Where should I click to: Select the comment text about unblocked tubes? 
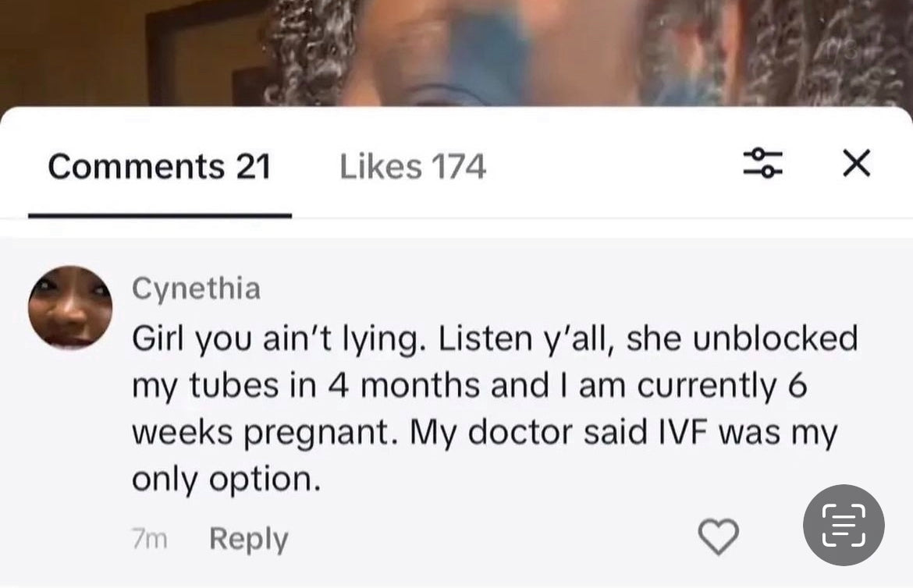pyautogui.click(x=495, y=409)
